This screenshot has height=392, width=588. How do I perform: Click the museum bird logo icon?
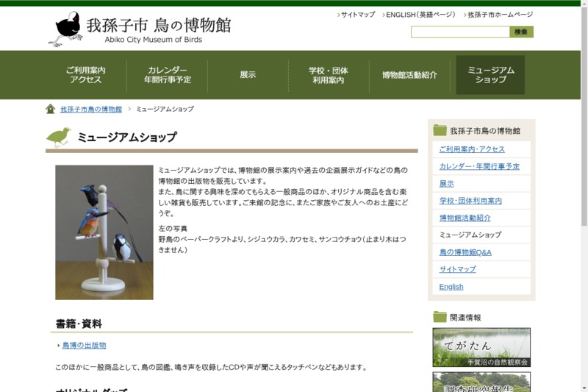(x=66, y=29)
